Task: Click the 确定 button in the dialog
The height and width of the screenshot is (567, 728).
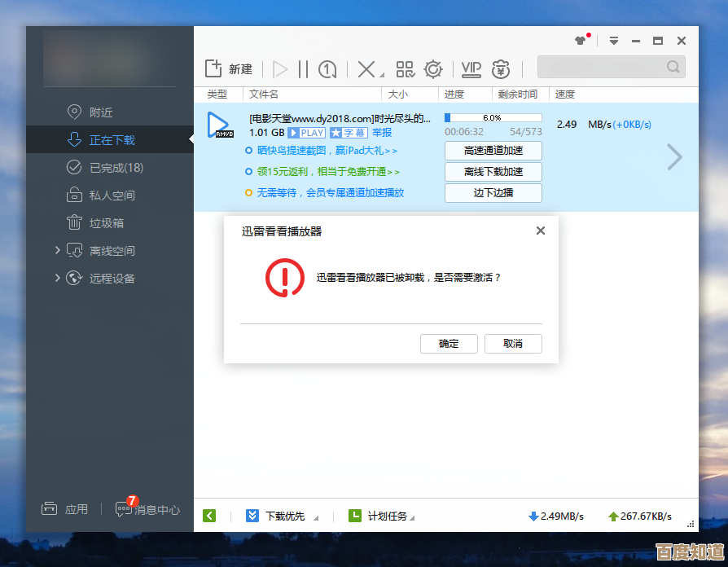Action: (x=449, y=344)
